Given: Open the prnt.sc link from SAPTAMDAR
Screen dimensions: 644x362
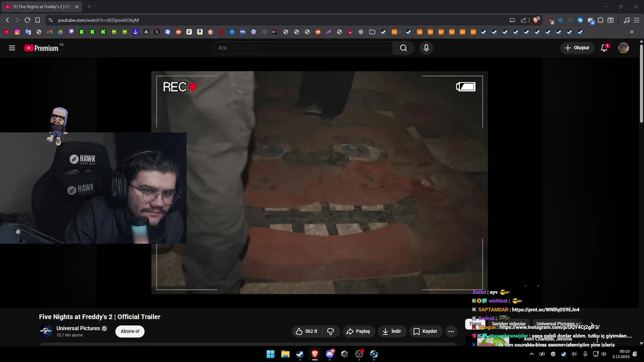Looking at the screenshot, I should [x=545, y=310].
